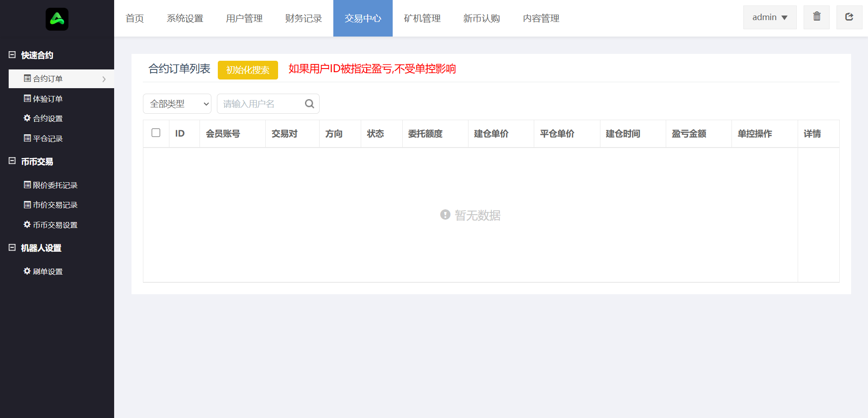Viewport: 868px width, 418px height.
Task: Click the magnifier search icon in the username field
Action: [x=309, y=104]
